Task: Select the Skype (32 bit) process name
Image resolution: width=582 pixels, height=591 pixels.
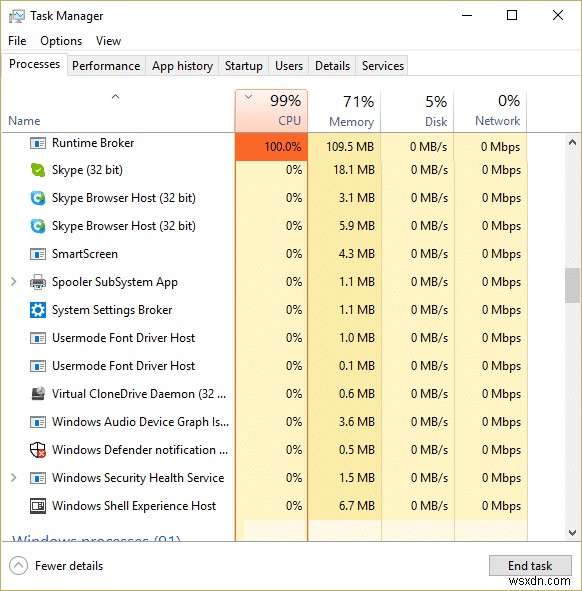Action: click(87, 170)
